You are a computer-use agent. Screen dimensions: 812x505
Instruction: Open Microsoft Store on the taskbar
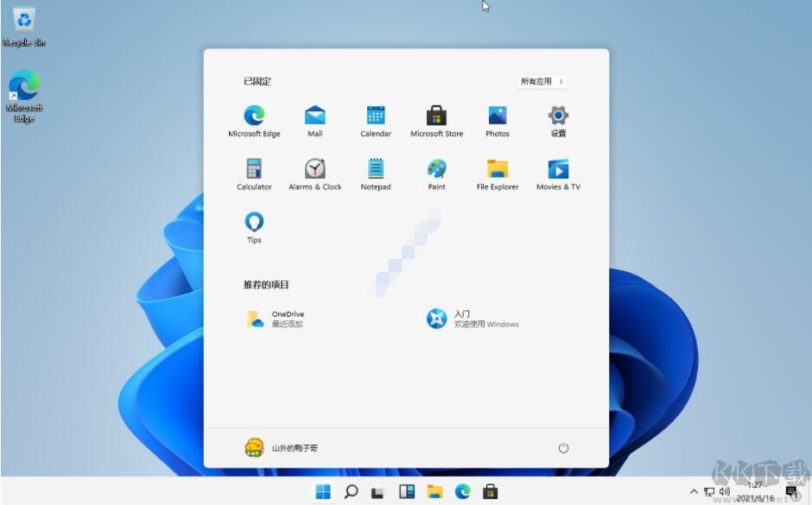tap(490, 491)
